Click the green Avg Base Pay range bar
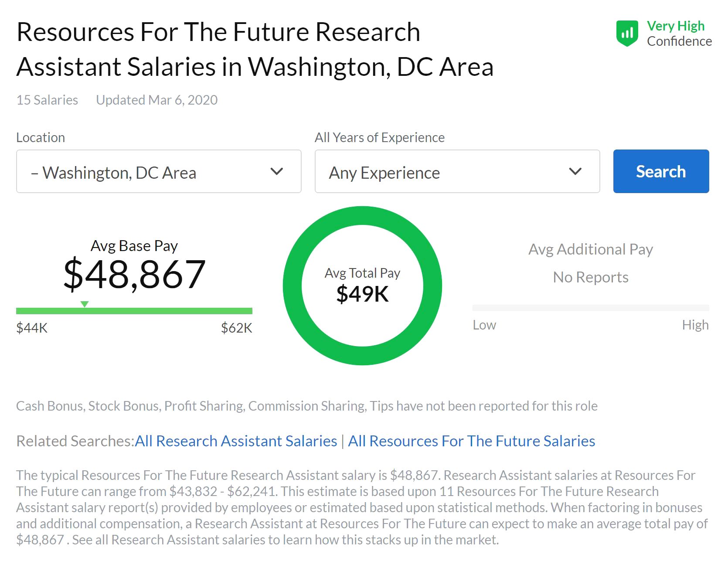Viewport: 728px width, 571px height. [134, 311]
